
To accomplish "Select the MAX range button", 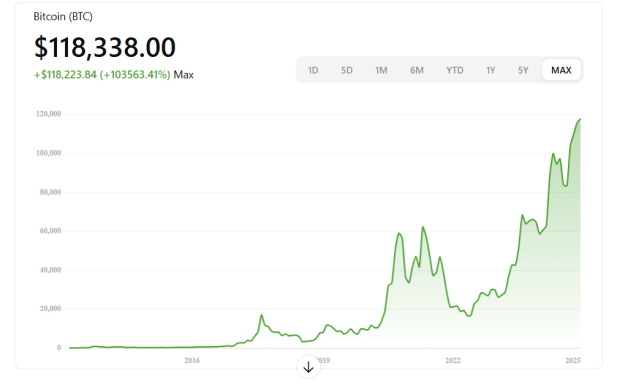I will [x=561, y=70].
